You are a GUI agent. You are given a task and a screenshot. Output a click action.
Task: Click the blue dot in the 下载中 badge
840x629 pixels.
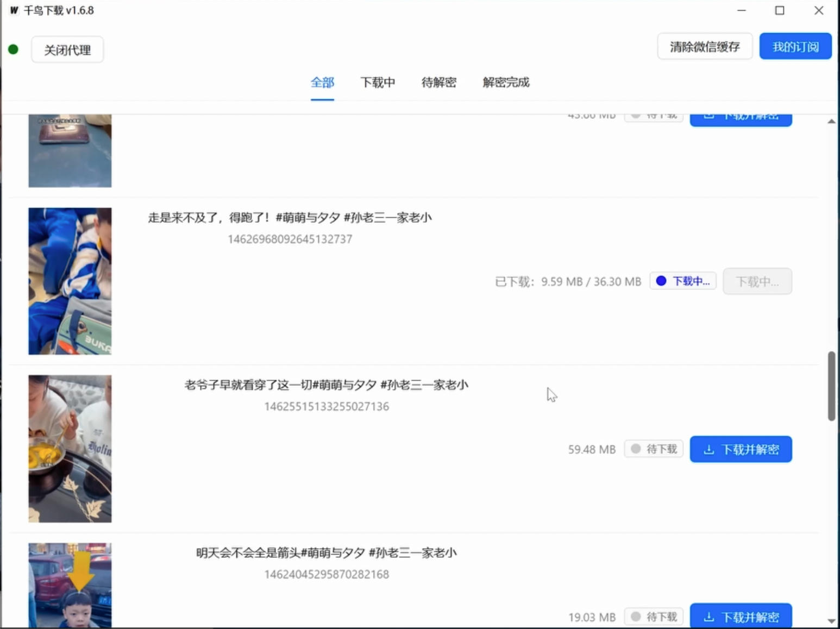tap(661, 281)
